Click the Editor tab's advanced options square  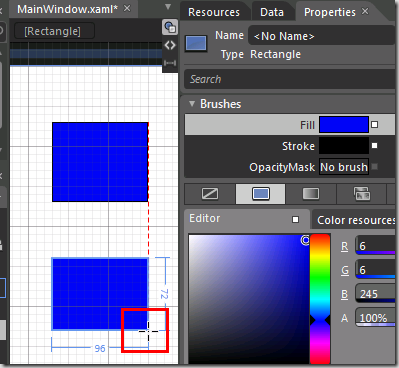[x=295, y=219]
